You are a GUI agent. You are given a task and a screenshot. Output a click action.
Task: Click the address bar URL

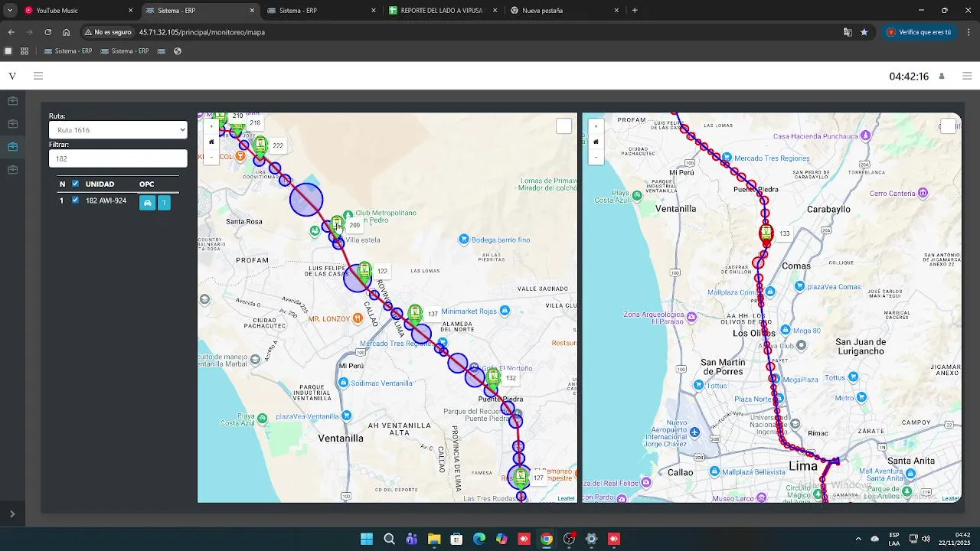point(202,32)
